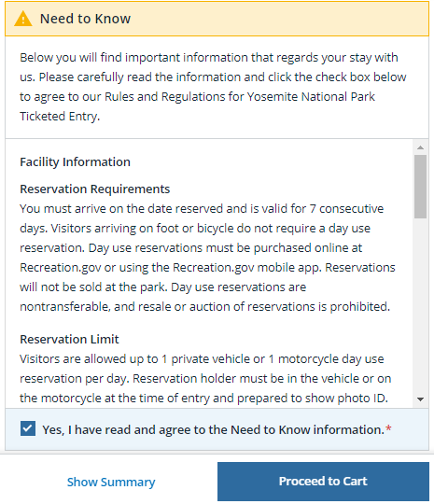Click the text 'resale or auction of reservations is prohibited'
This screenshot has width=434, height=504.
click(x=263, y=307)
